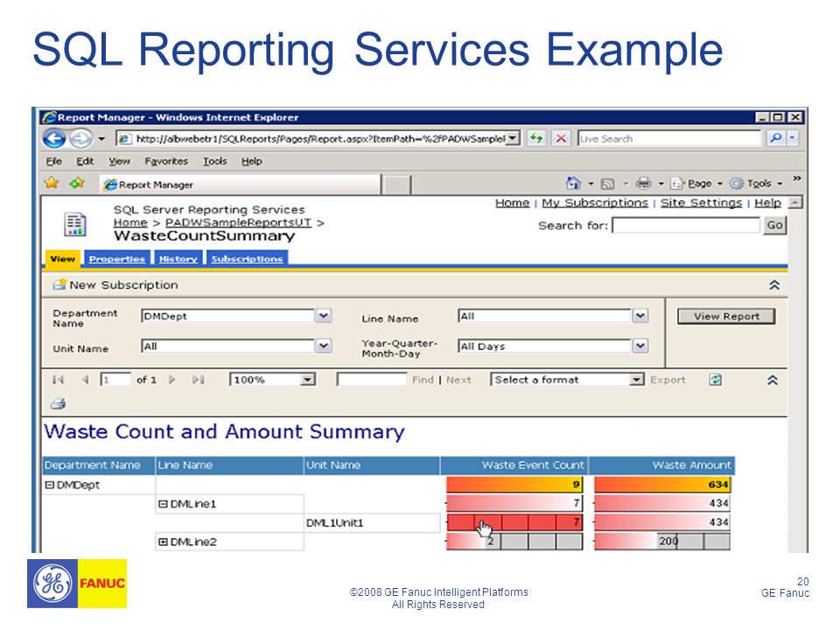The height and width of the screenshot is (630, 840).
Task: Open the recent pages arrow beside Forward
Action: tap(101, 139)
